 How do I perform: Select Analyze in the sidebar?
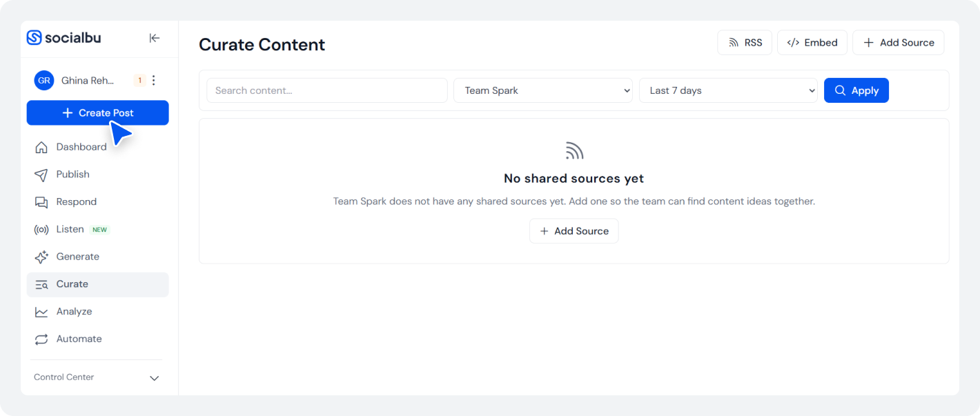coord(97,312)
